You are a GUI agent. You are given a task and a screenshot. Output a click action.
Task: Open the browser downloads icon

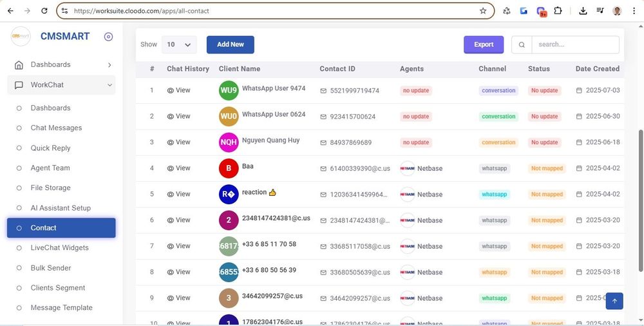(583, 11)
